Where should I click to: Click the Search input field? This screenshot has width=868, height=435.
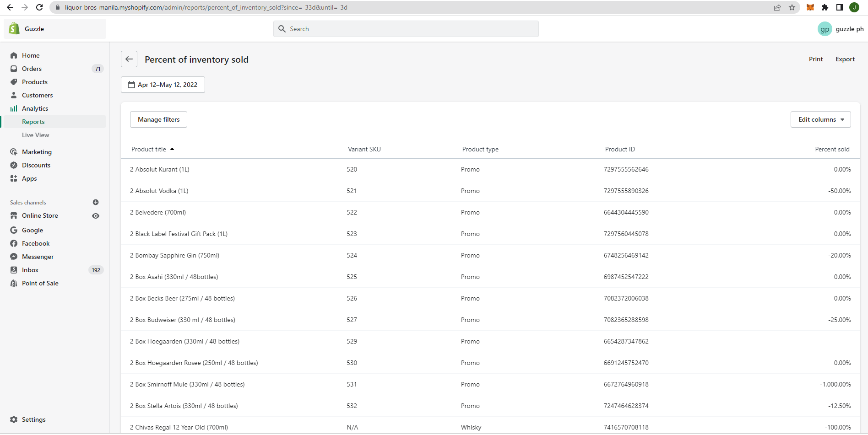(406, 29)
